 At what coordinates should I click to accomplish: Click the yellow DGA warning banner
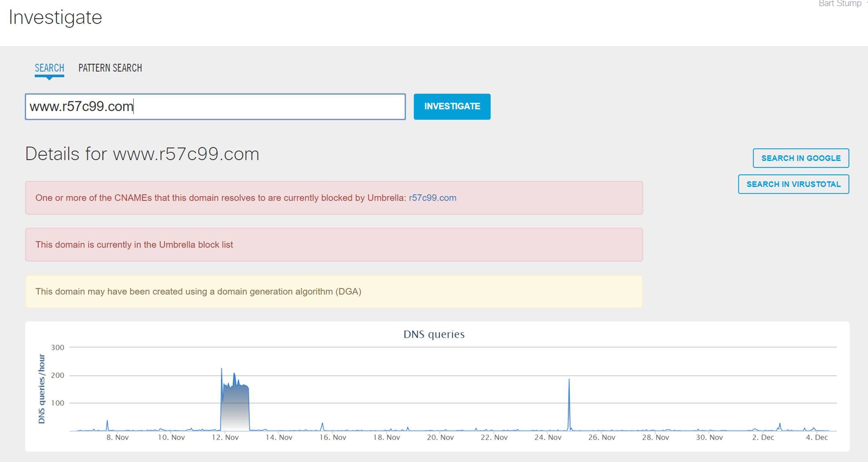[334, 292]
